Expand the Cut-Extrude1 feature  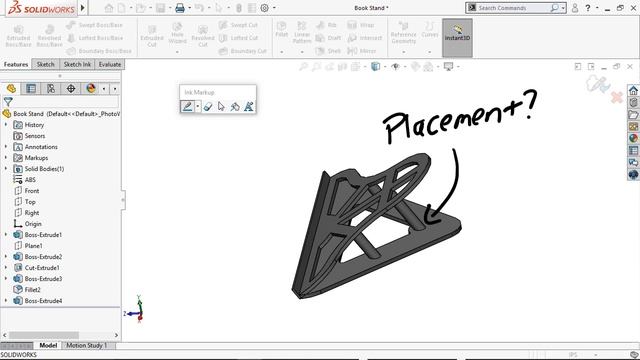(6, 268)
